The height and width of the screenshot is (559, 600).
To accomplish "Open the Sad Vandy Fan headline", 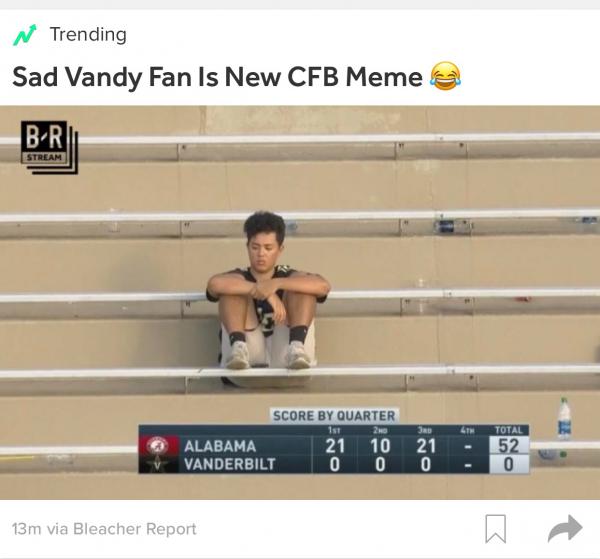I will tap(217, 77).
